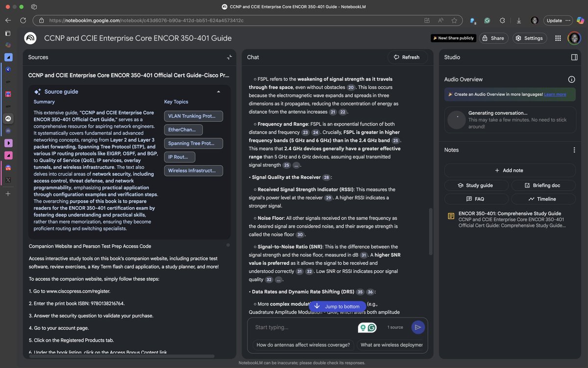
Task: Toggle the vertical tabs pane icon
Action: point(8,33)
